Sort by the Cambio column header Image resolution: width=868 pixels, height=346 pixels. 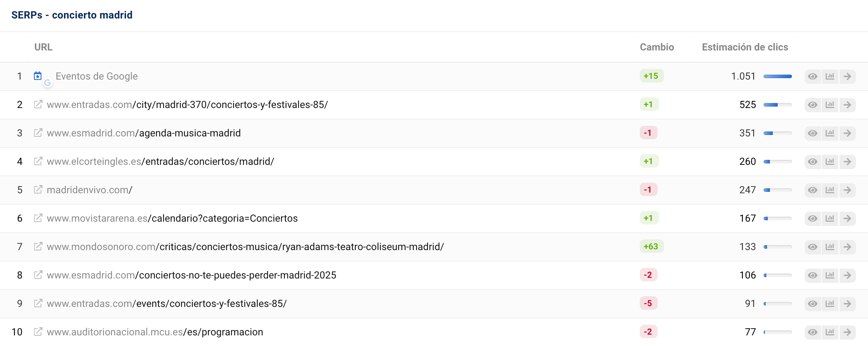click(x=657, y=47)
